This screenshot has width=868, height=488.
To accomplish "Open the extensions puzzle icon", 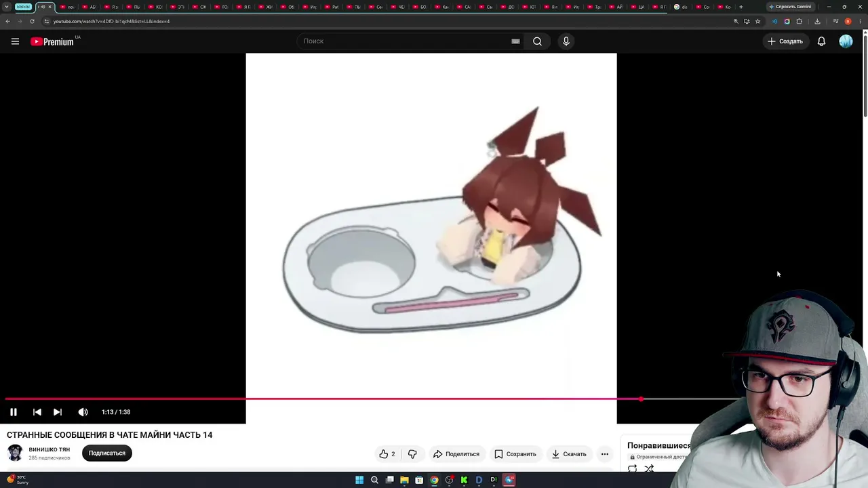I will [x=799, y=21].
